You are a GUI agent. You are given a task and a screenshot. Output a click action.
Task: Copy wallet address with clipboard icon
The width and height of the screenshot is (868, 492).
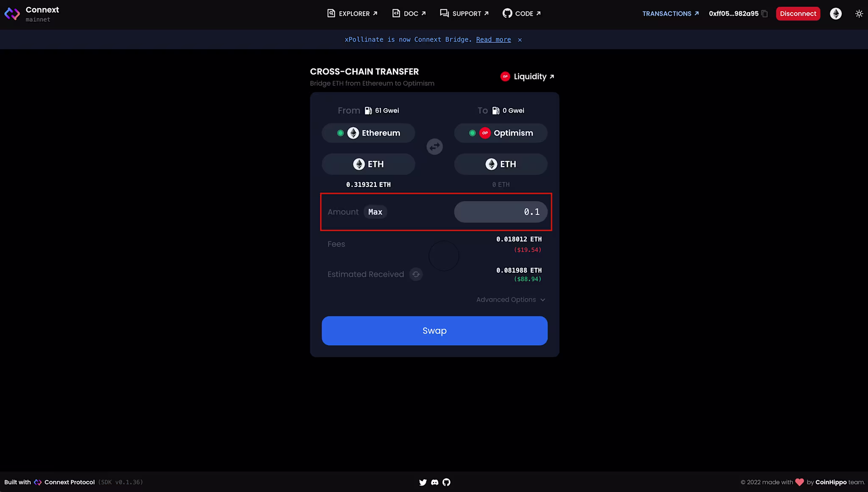point(765,14)
